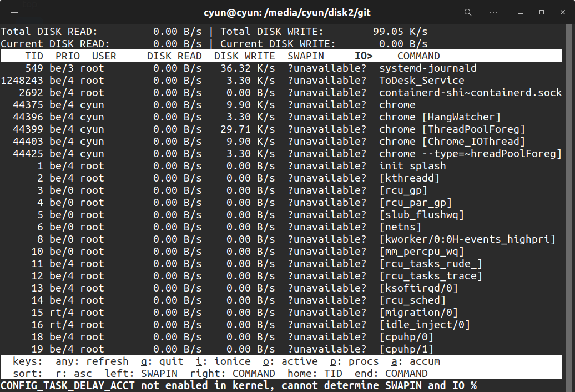Click the init splash process row

pos(281,166)
